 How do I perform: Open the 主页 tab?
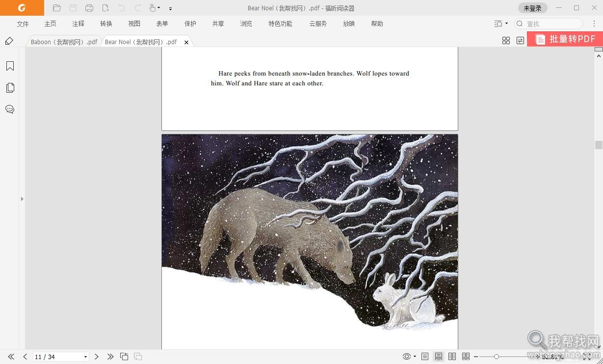click(50, 24)
